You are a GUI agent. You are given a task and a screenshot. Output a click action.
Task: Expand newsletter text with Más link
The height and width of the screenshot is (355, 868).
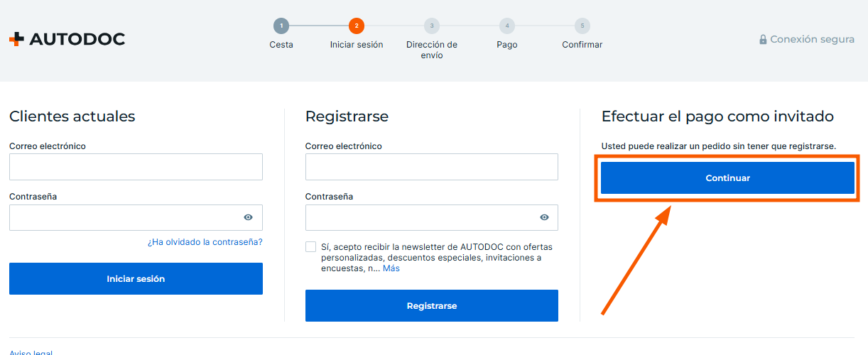coord(391,268)
